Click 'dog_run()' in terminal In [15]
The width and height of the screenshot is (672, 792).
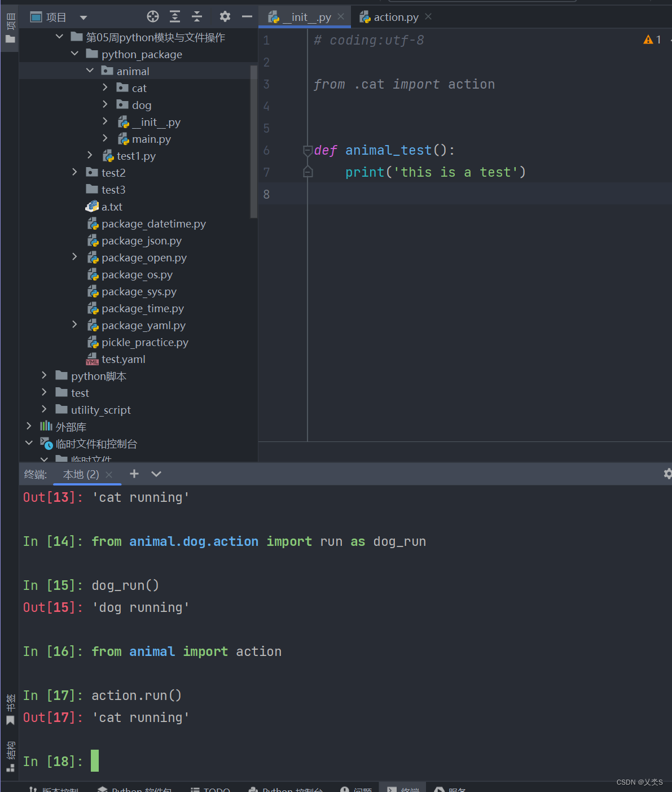pos(125,585)
